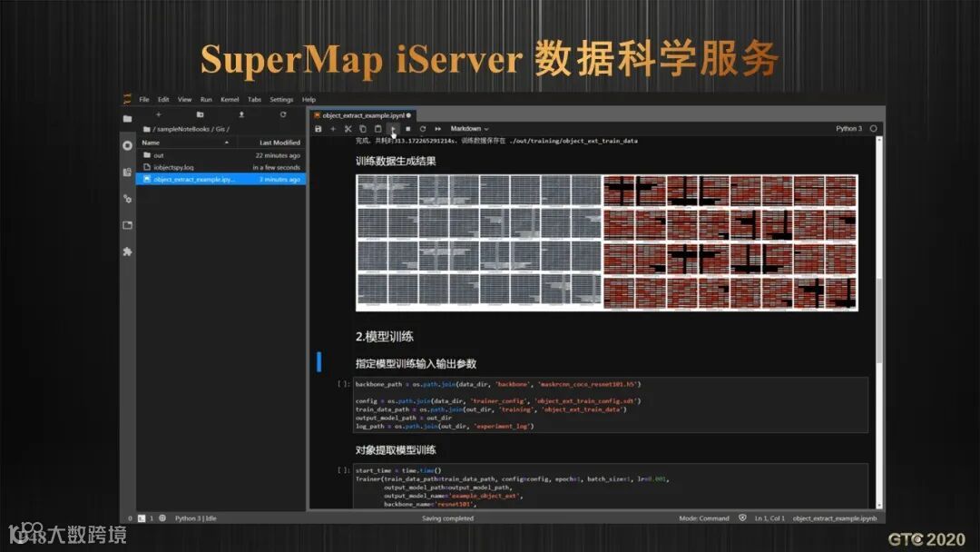The height and width of the screenshot is (552, 980).
Task: Restart the kernel
Action: (423, 129)
